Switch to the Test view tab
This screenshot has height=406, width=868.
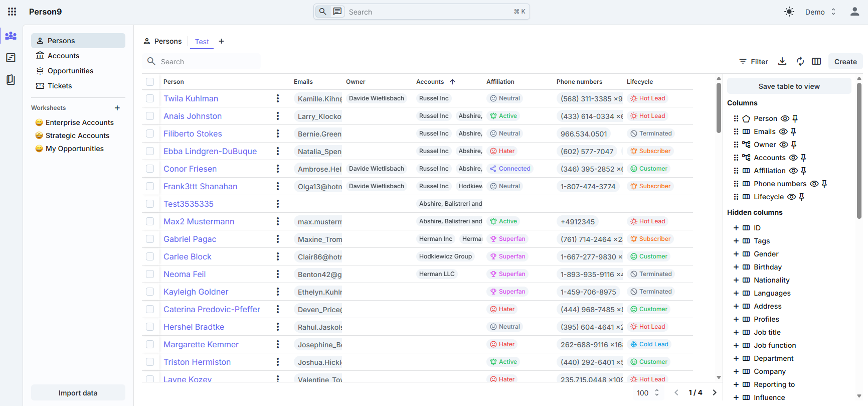[x=202, y=42]
